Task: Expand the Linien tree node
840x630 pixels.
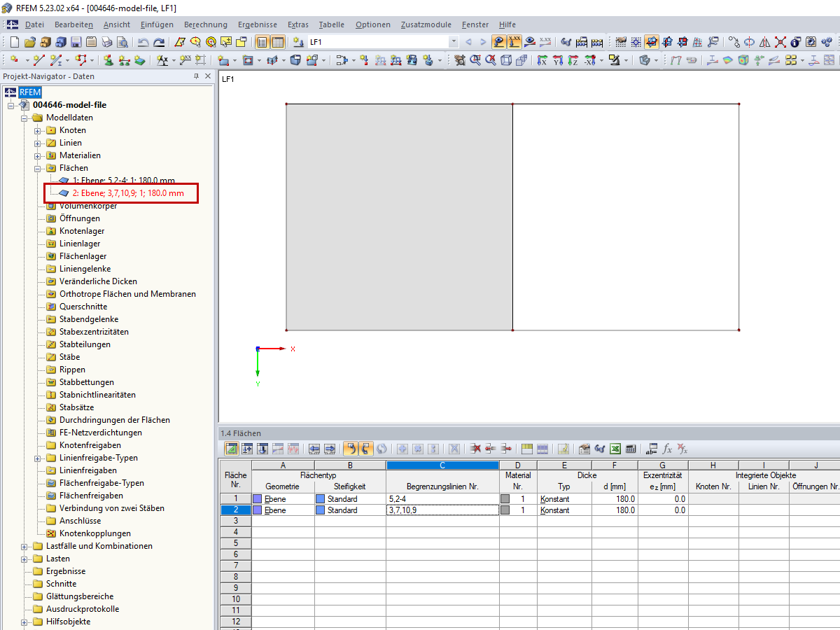Action: click(x=38, y=143)
